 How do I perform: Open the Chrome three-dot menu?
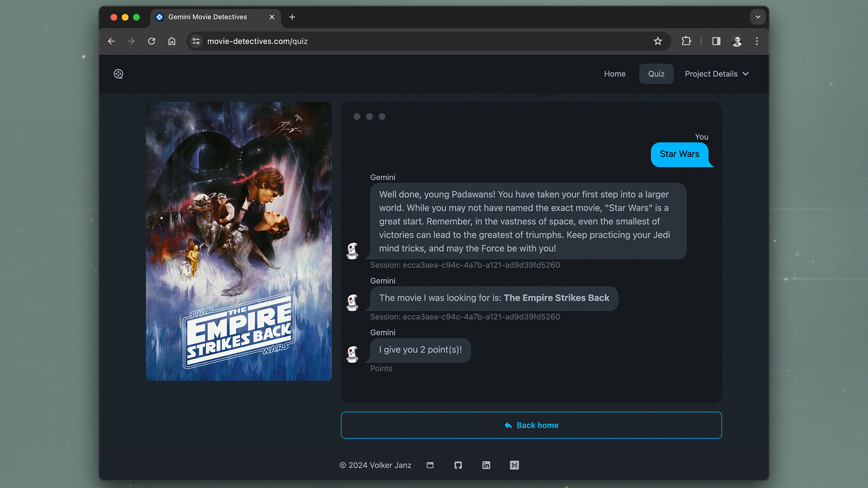point(757,41)
